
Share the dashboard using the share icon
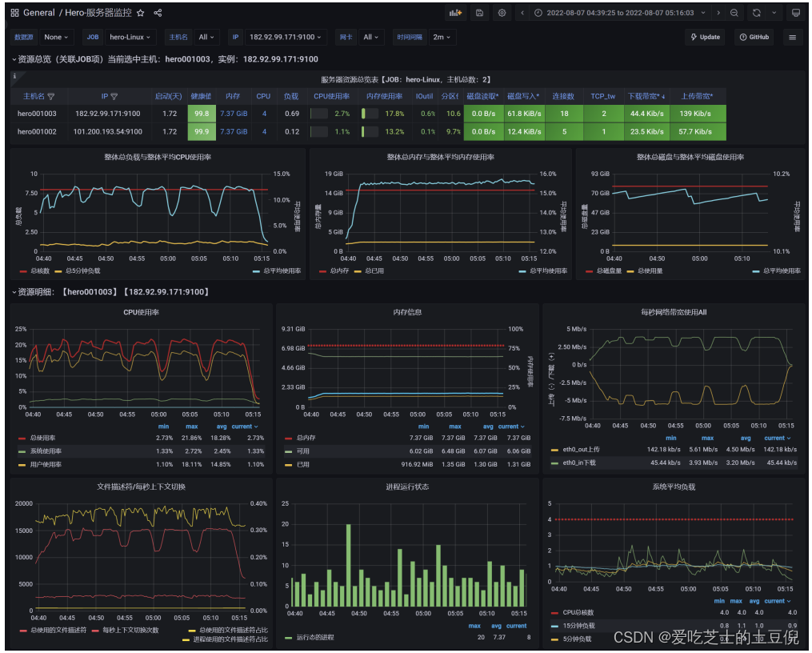[x=158, y=13]
